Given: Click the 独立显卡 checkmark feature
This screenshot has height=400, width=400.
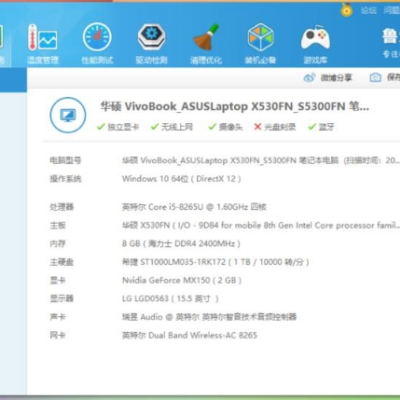Looking at the screenshot, I should [x=118, y=127].
